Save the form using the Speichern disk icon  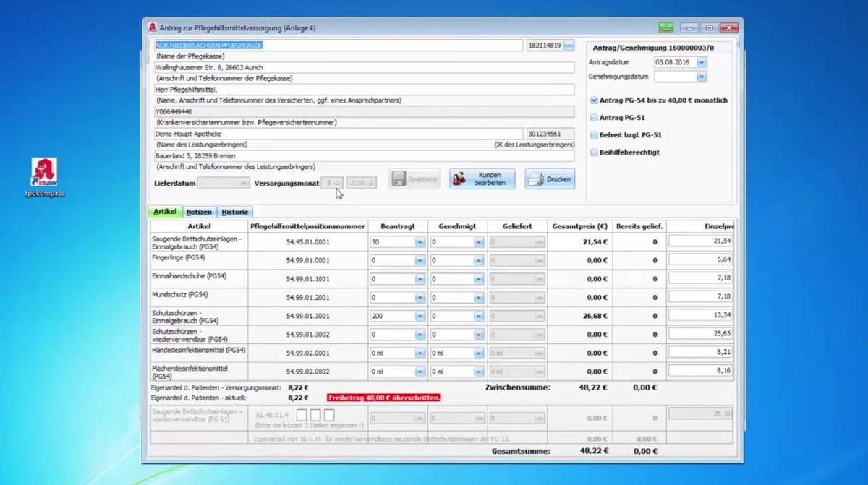click(401, 179)
